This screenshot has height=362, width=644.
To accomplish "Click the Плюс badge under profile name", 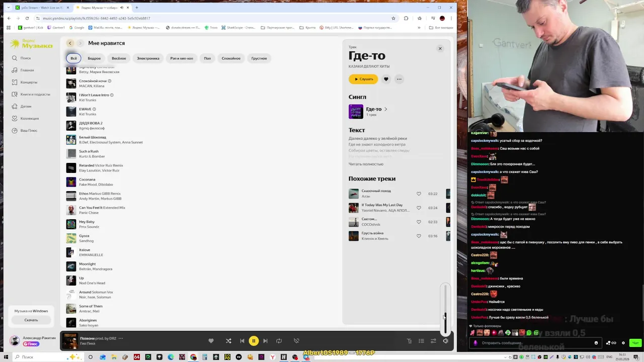I will [x=31, y=344].
